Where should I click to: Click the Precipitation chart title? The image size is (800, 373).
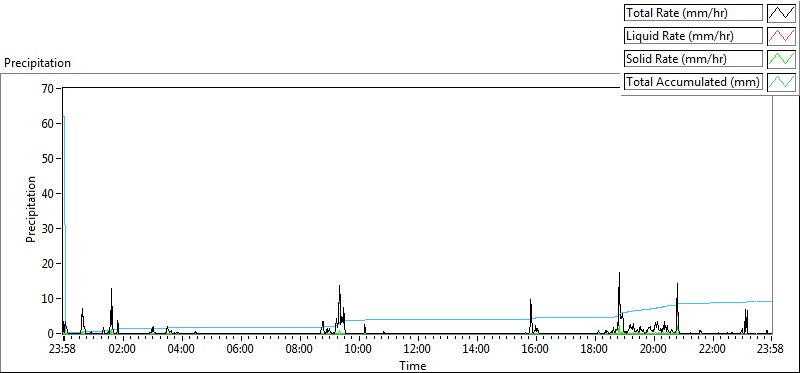pyautogui.click(x=38, y=63)
